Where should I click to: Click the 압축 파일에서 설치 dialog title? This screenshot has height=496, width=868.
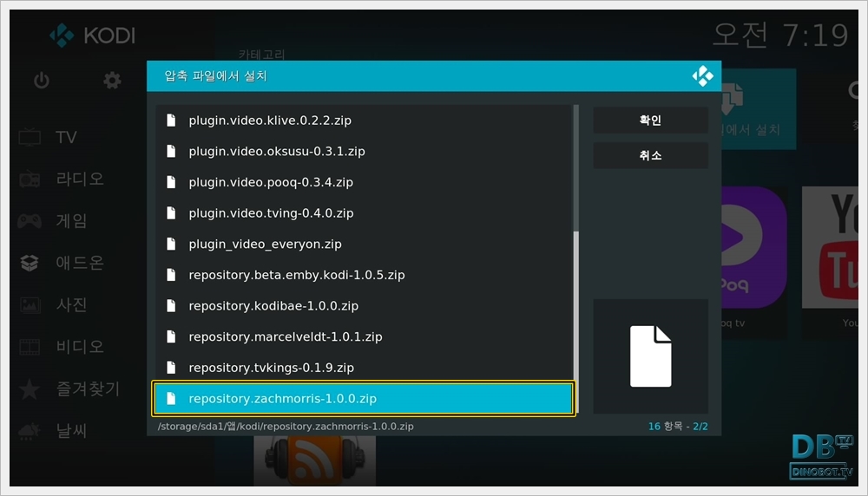(216, 76)
